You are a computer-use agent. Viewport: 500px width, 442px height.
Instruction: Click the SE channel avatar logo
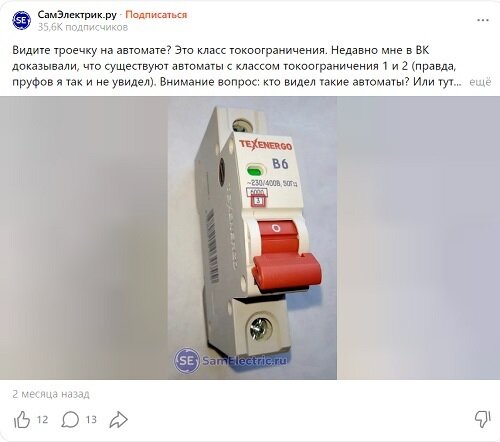pyautogui.click(x=21, y=20)
